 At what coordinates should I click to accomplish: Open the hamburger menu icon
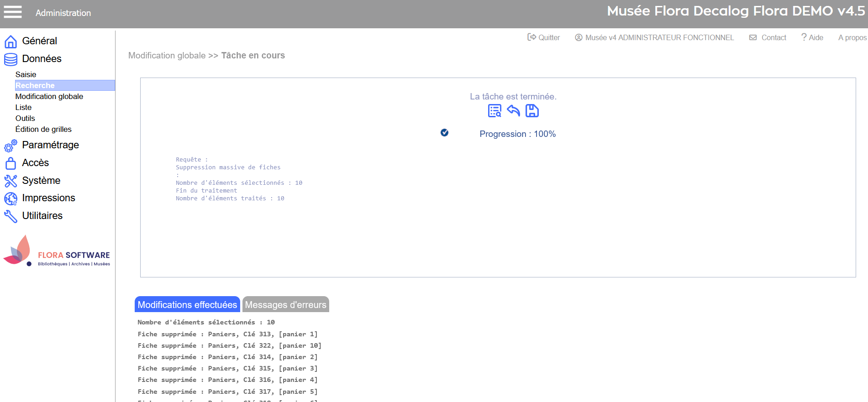13,12
